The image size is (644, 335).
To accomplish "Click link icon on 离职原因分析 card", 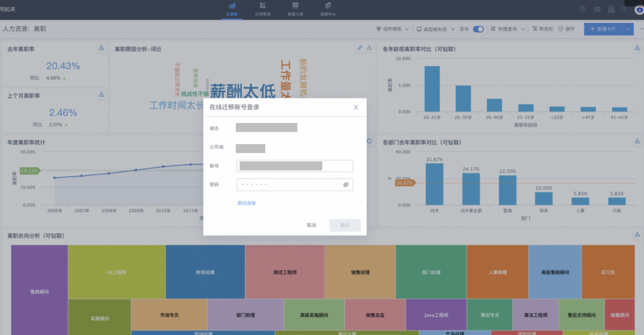I will [360, 48].
